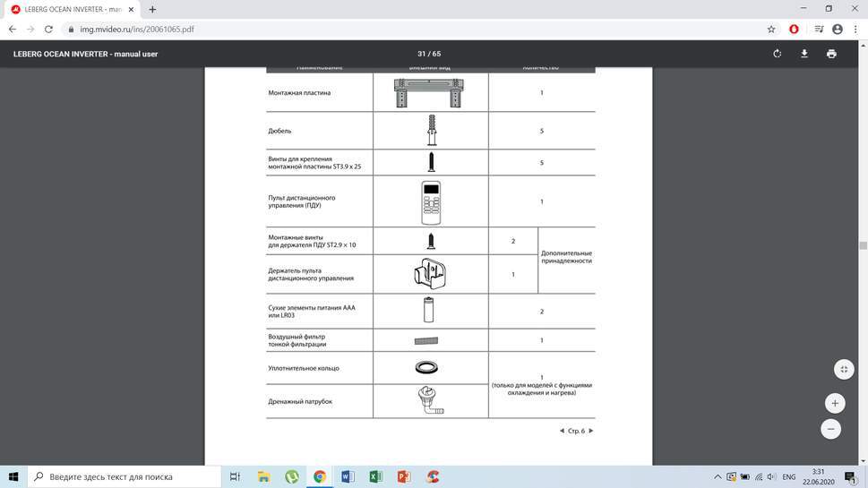
Task: Click the remote control illustration
Action: tap(431, 202)
